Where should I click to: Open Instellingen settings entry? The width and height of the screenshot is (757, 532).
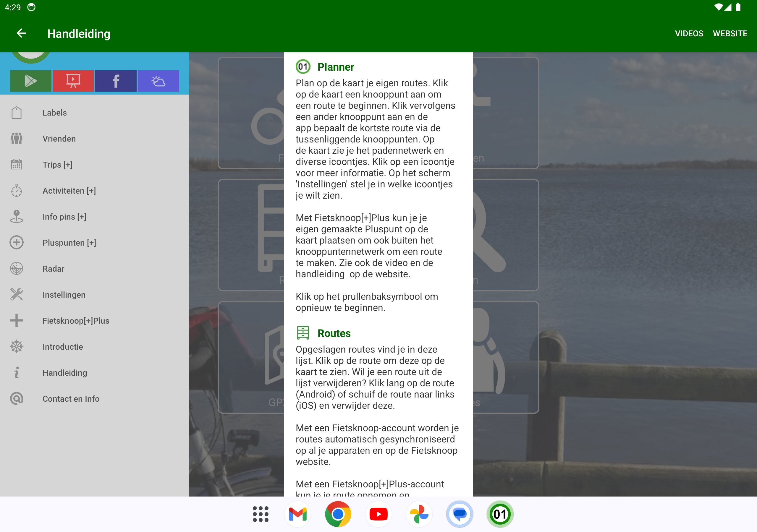click(64, 295)
